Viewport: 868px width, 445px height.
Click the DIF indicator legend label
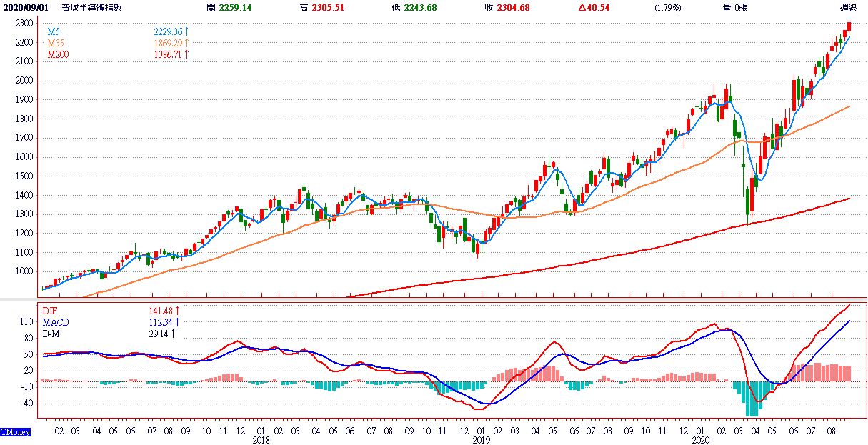pyautogui.click(x=51, y=311)
